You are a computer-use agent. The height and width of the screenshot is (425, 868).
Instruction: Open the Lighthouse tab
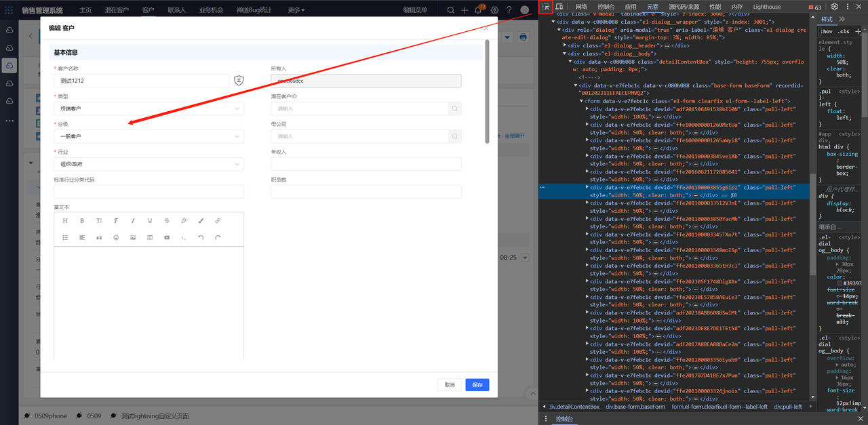(766, 7)
